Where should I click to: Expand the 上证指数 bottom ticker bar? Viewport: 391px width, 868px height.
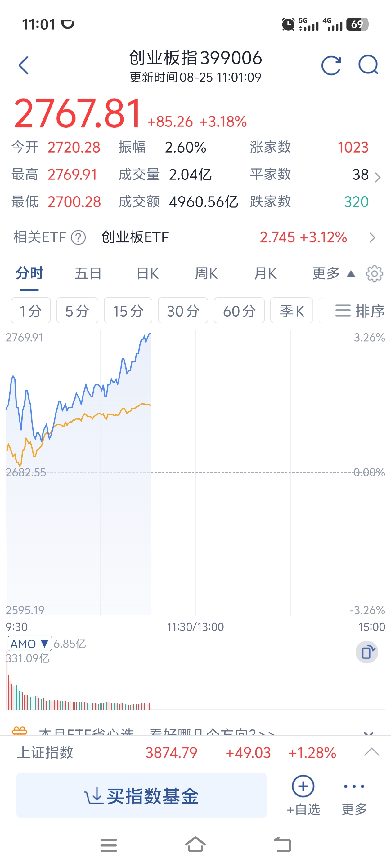click(x=371, y=752)
